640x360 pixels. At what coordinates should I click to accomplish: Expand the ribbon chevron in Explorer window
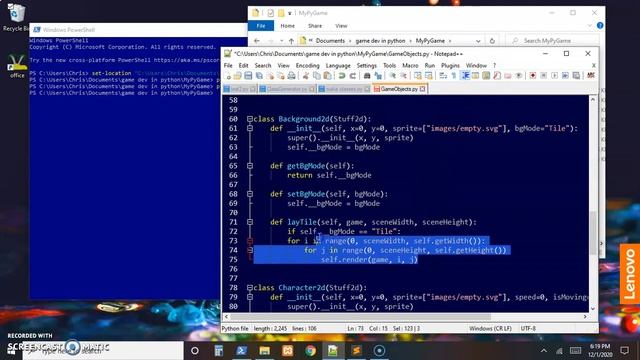(589, 26)
